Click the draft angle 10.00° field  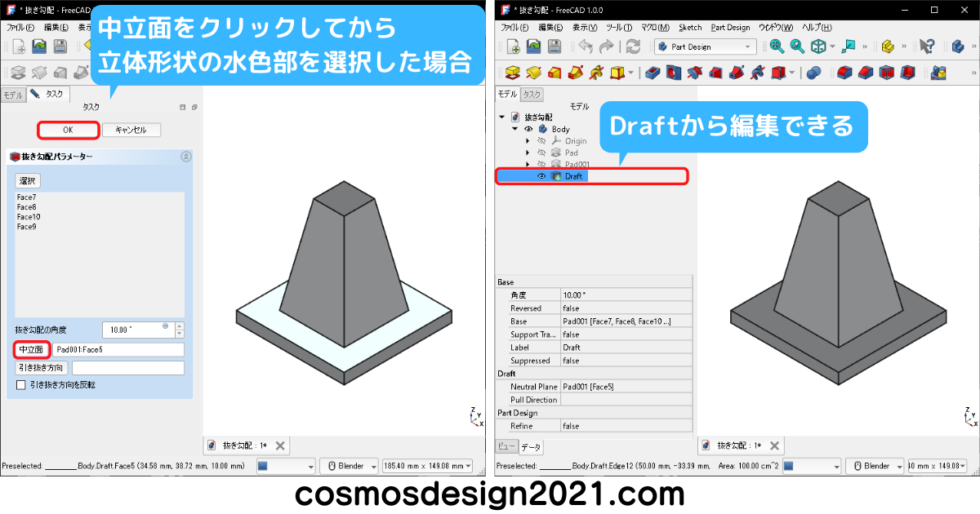pos(138,330)
